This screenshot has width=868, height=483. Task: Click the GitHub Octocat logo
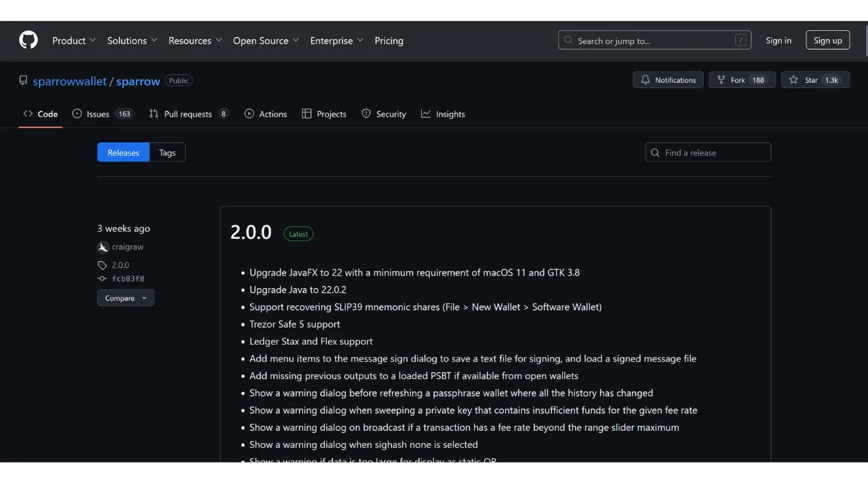point(28,40)
